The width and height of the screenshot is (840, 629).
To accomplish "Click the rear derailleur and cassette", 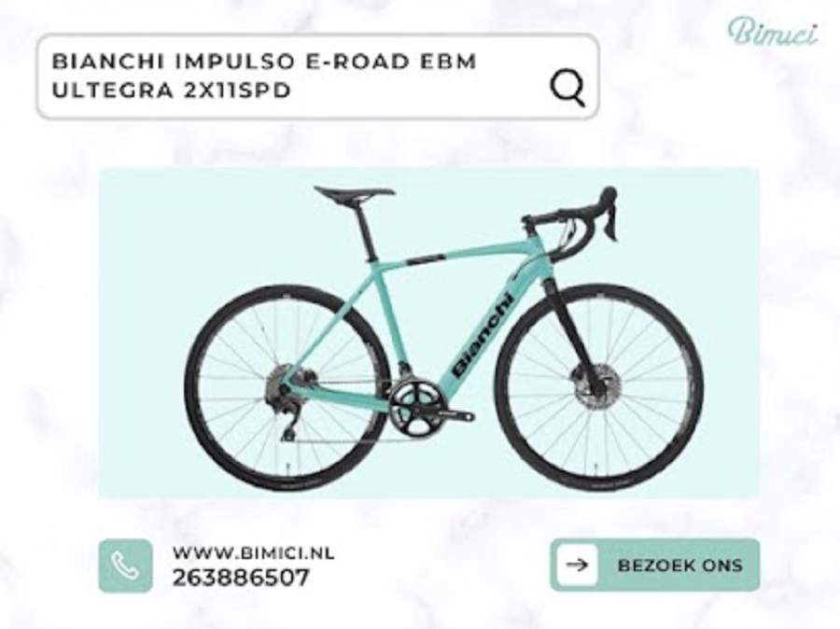I will click(281, 400).
